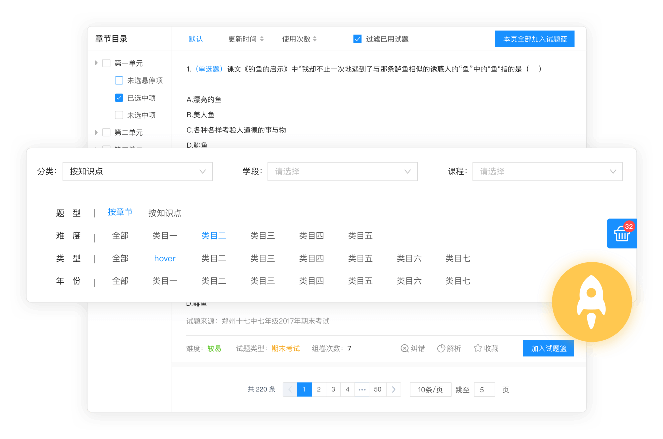Go to previous page with left arrow
The height and width of the screenshot is (439, 663).
click(290, 389)
